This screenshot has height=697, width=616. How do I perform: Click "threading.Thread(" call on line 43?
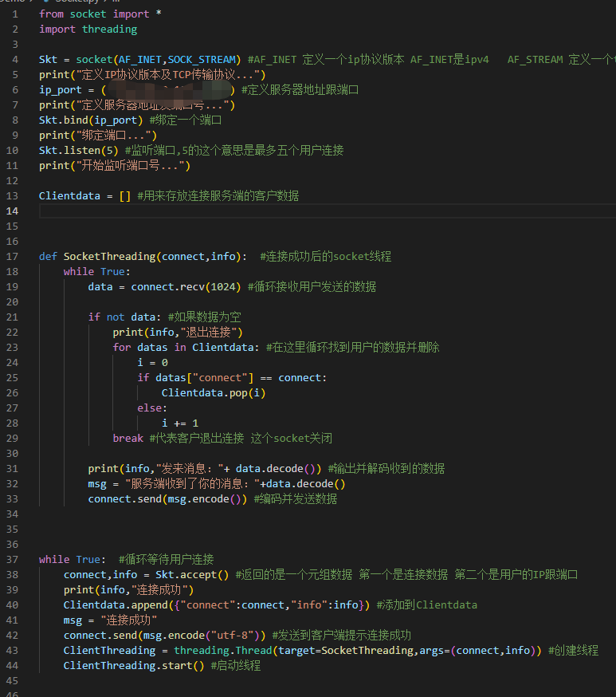tap(226, 650)
